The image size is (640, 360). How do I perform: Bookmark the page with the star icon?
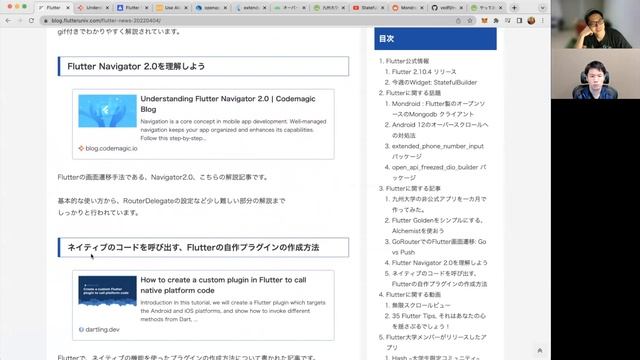pyautogui.click(x=470, y=20)
